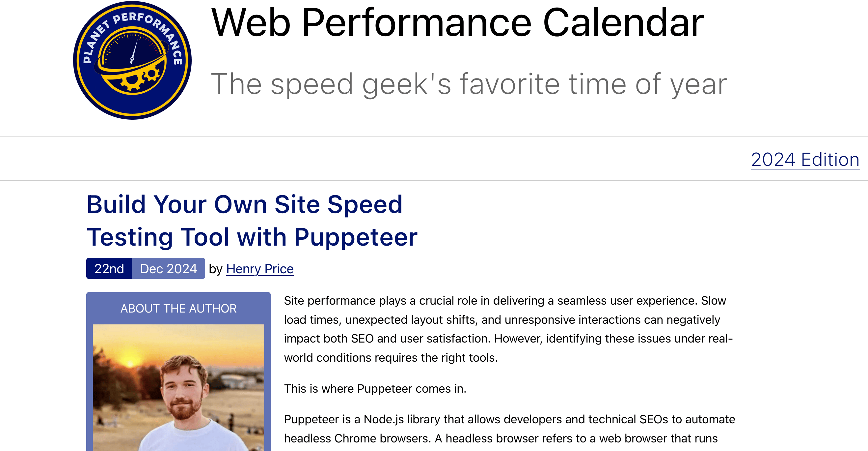Screen dimensions: 868x451
Task: Open the 2024 Edition link
Action: click(805, 159)
